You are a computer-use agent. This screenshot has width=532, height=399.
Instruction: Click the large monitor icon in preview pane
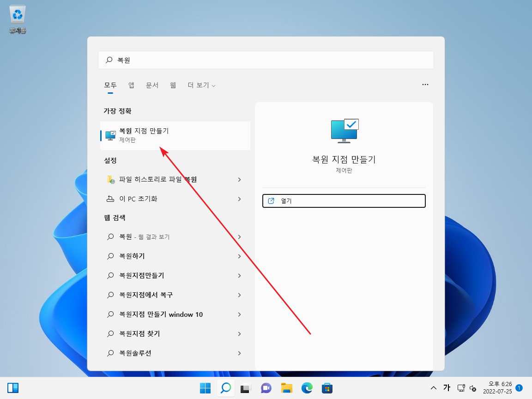(x=345, y=131)
